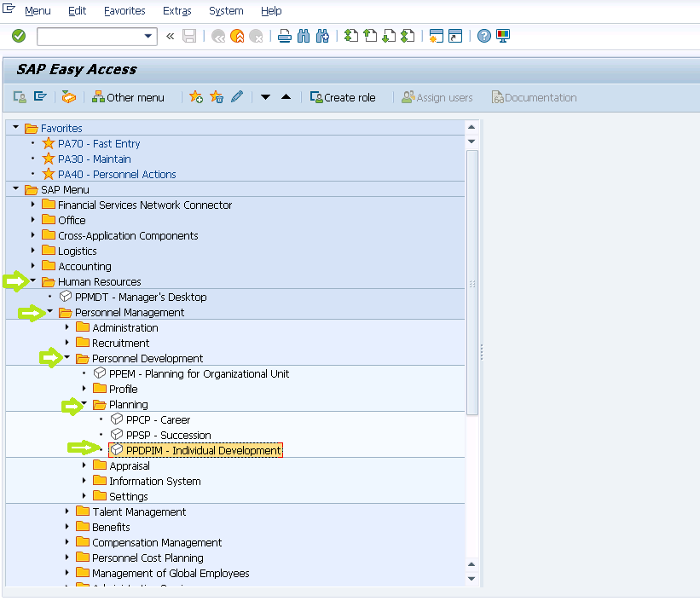Click the Print icon
Screen dimensions: 700x601
point(285,36)
